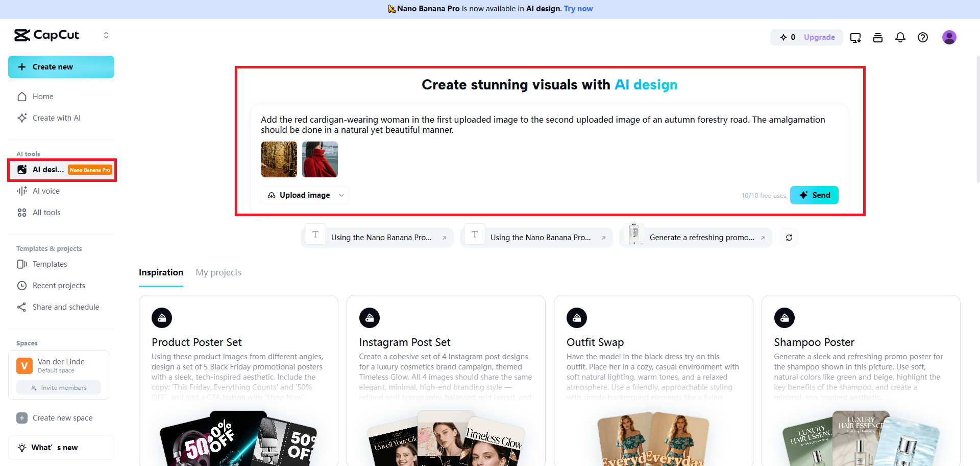Click the Send button
Screen dimensions: 980x466
click(x=814, y=195)
